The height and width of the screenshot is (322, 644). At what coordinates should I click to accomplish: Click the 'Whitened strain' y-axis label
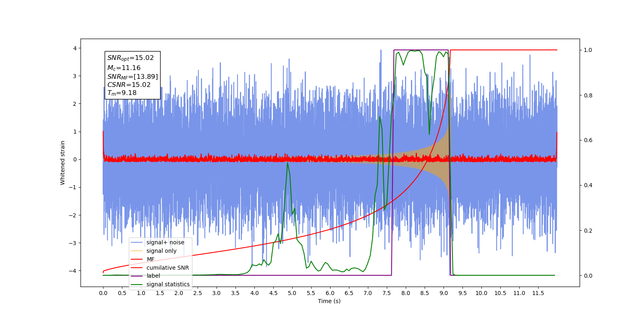63,163
